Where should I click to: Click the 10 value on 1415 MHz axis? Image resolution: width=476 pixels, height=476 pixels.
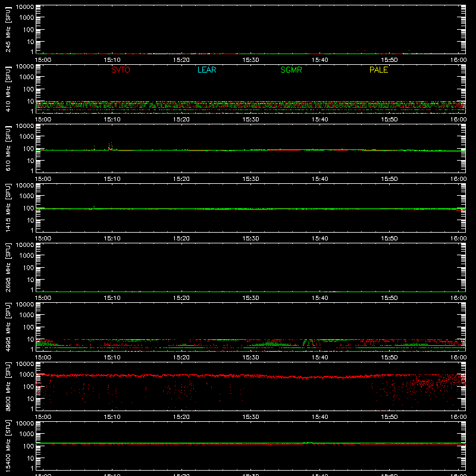pyautogui.click(x=30, y=220)
